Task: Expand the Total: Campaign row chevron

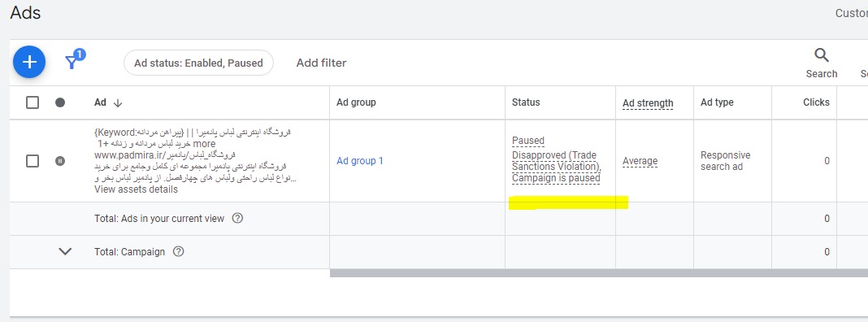Action: (65, 251)
